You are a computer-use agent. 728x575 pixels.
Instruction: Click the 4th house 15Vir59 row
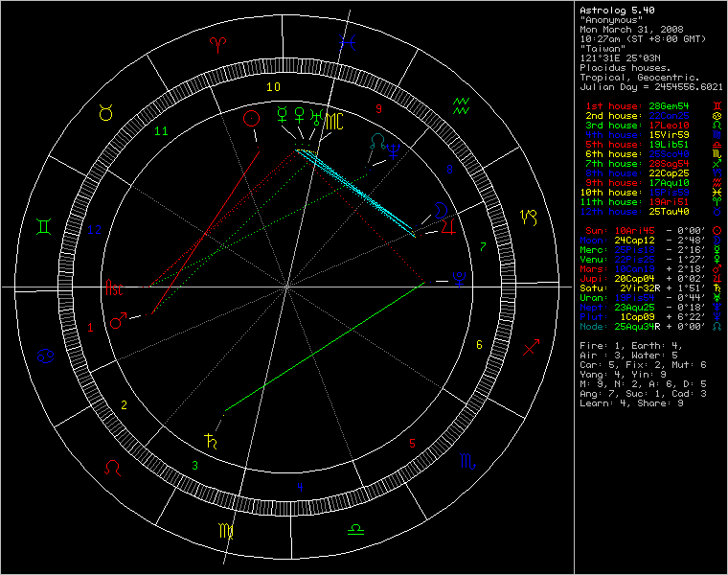pos(652,135)
